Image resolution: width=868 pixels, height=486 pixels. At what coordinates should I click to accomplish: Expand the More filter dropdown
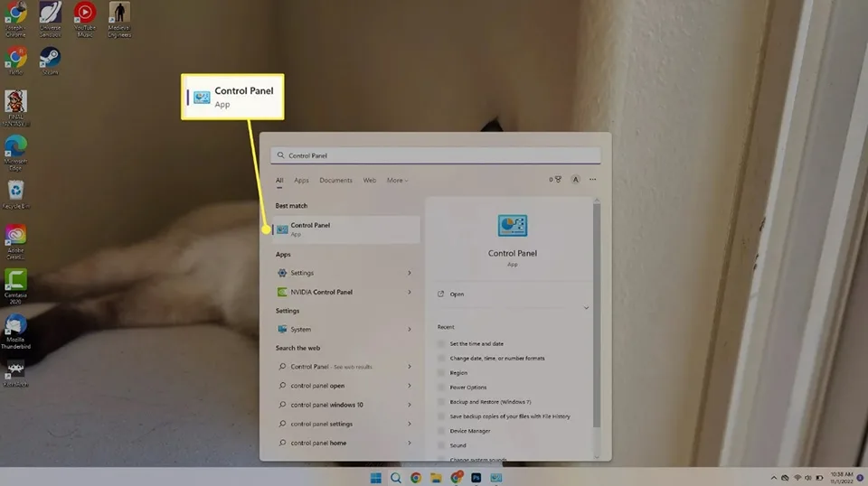pyautogui.click(x=397, y=181)
